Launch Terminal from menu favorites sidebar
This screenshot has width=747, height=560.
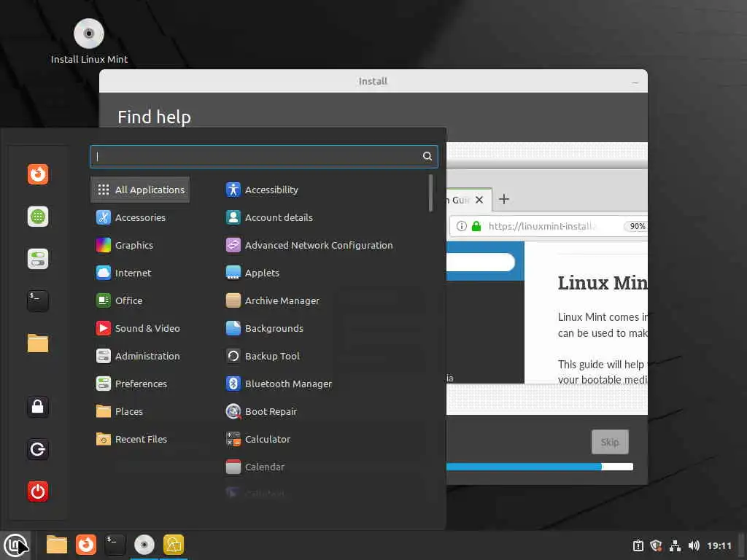click(x=38, y=301)
